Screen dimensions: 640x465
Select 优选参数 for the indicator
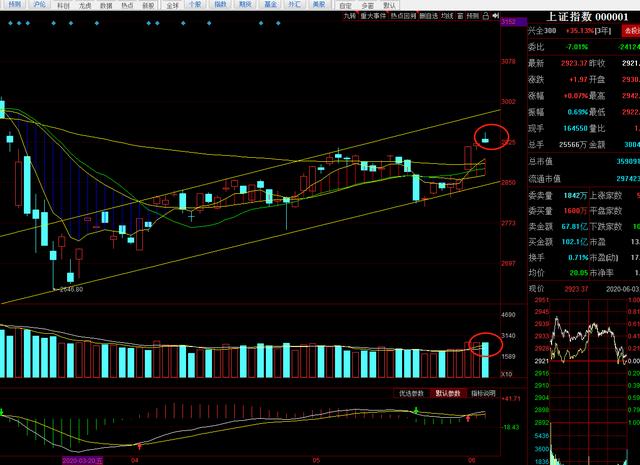[411, 394]
